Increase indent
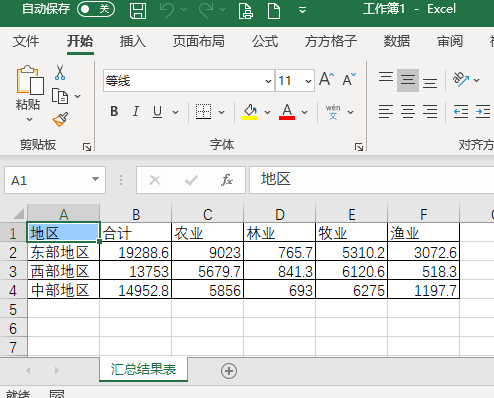The width and height of the screenshot is (494, 398). pos(483,111)
